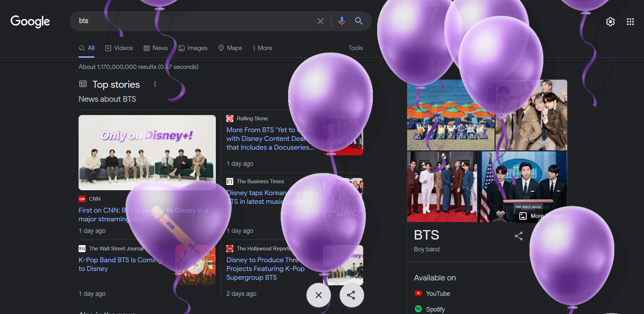
Task: Open More images for BTS
Action: (542, 216)
